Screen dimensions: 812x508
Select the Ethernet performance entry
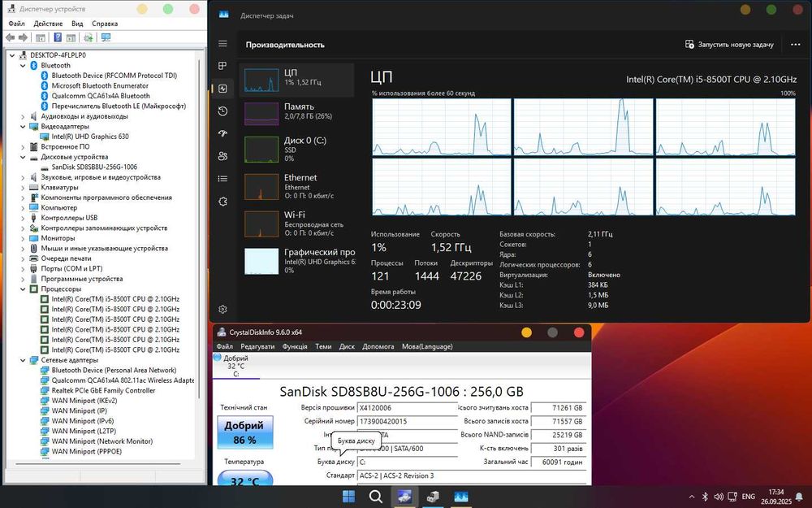(297, 187)
